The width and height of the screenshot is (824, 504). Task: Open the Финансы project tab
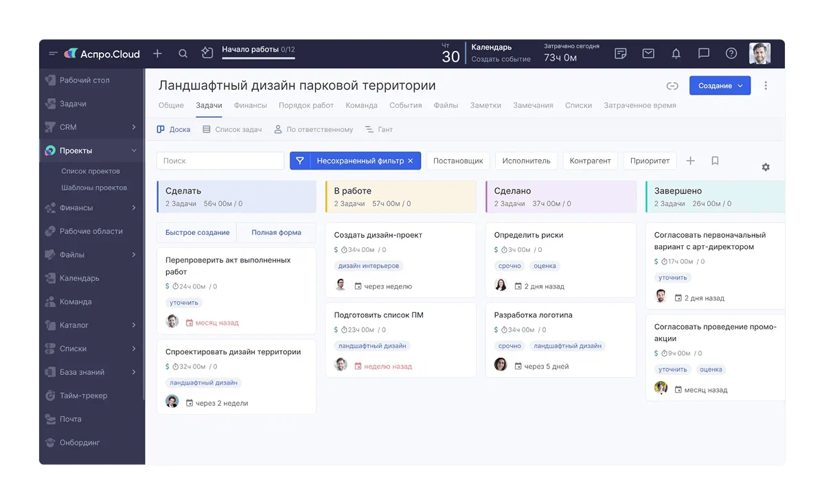[250, 105]
